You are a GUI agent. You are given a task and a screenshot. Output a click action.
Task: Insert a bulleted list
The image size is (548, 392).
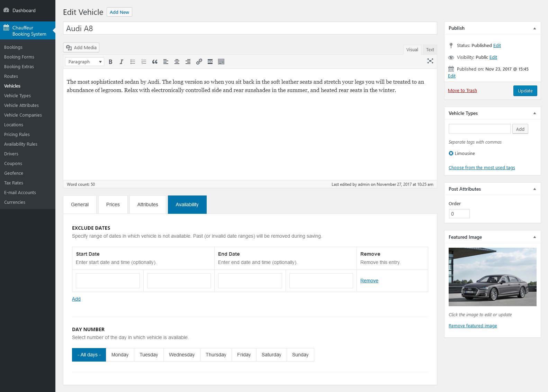click(x=133, y=62)
